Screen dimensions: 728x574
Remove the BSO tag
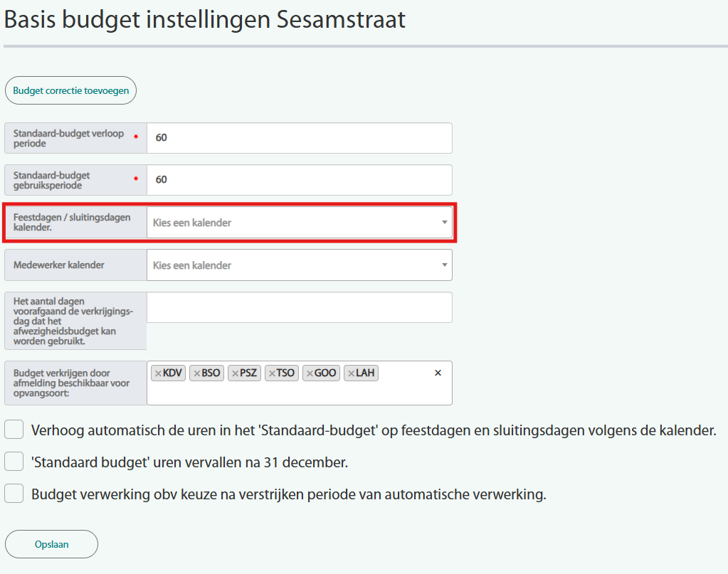pos(197,373)
